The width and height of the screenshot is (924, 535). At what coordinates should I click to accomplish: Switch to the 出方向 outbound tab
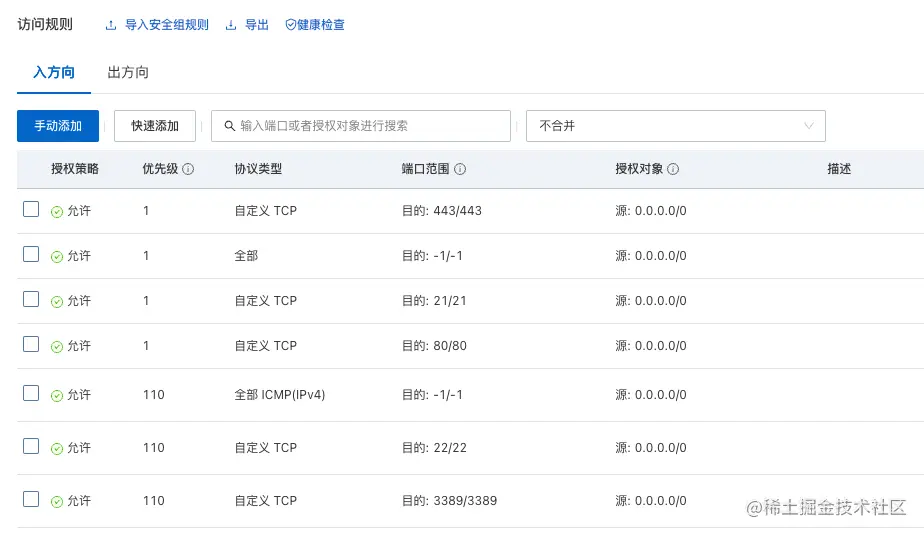tap(128, 72)
